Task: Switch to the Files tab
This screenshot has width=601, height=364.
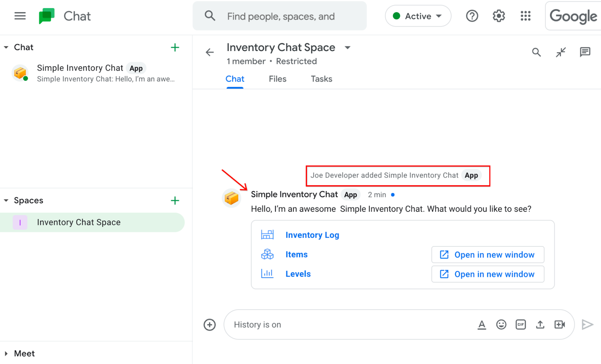Action: pos(277,79)
